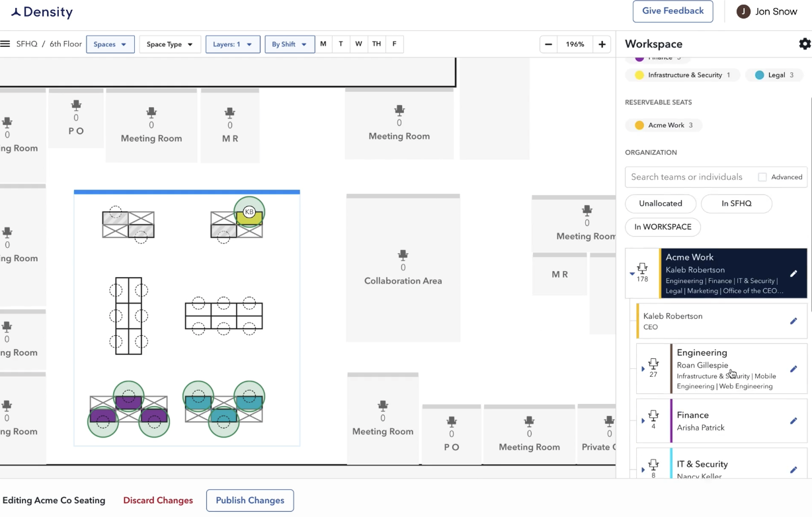Click Give Feedback button
812x517 pixels.
pyautogui.click(x=672, y=11)
